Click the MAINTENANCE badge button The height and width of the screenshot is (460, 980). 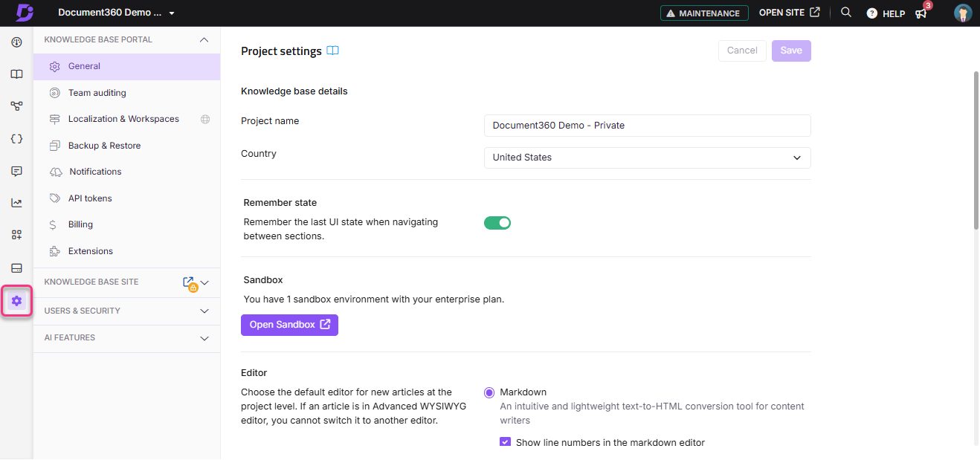pos(704,13)
